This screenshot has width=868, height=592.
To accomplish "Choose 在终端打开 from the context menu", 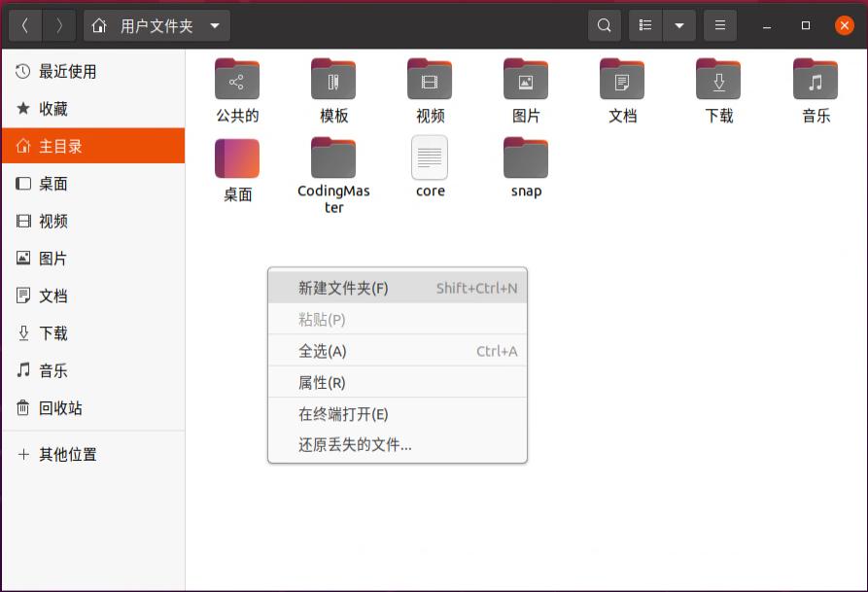I will [340, 414].
